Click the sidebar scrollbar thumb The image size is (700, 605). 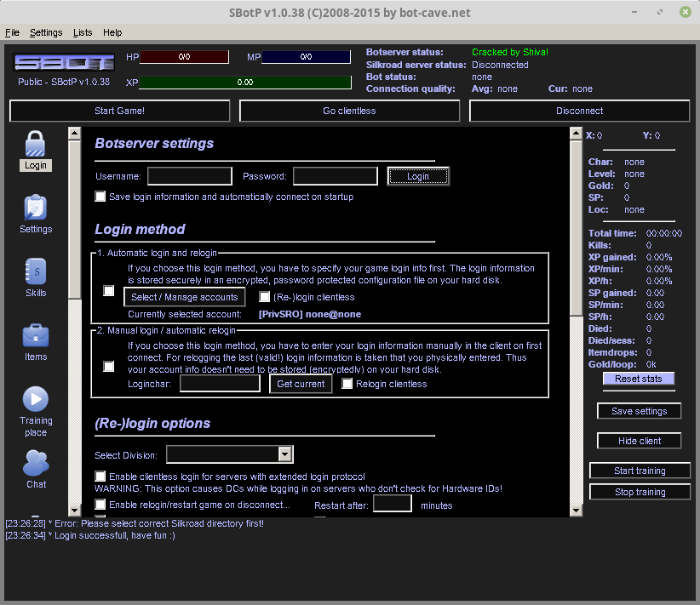pyautogui.click(x=75, y=220)
